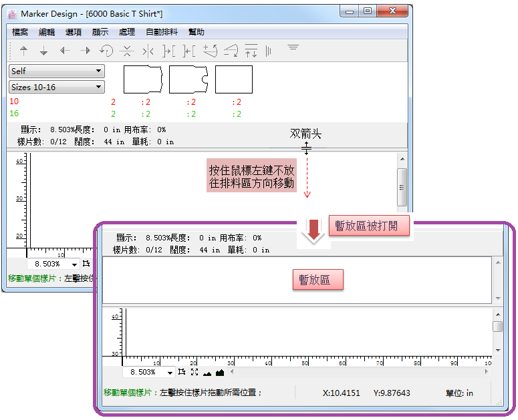Open the 8.503% zoom dropdown in lower window

click(170, 373)
